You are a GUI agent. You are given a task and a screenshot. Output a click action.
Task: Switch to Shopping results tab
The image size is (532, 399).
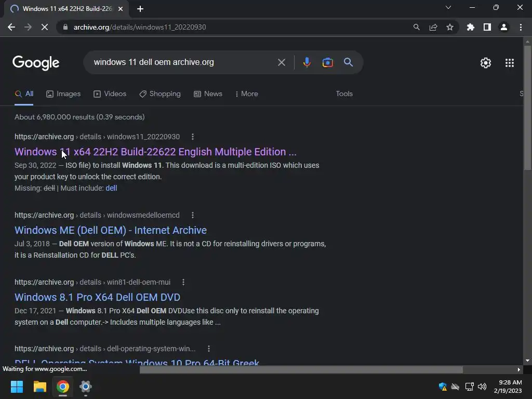pos(160,94)
